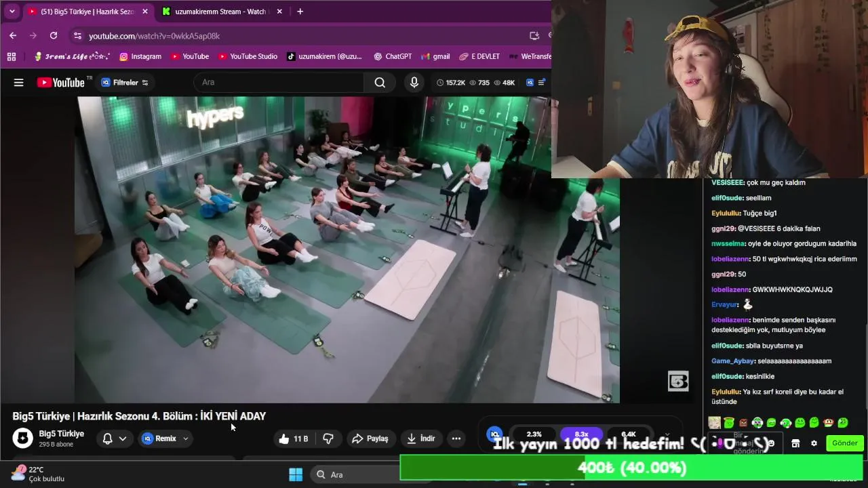Open chat shop icon beside gear
Screen dimensions: 868x488
coord(796,443)
